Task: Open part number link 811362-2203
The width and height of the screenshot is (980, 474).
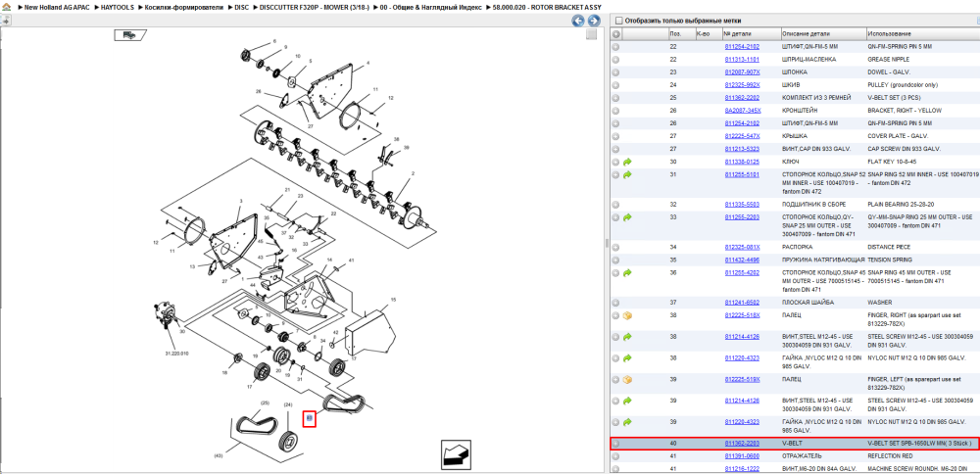Action: click(x=742, y=444)
